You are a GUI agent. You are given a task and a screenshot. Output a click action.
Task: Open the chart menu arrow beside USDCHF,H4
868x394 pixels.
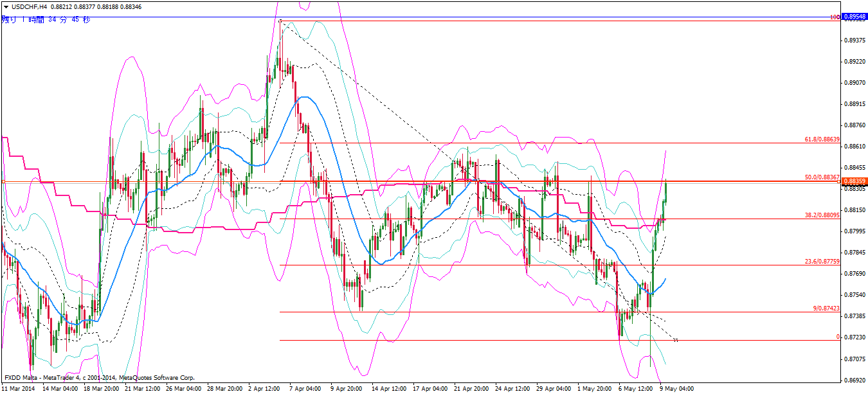(x=6, y=6)
